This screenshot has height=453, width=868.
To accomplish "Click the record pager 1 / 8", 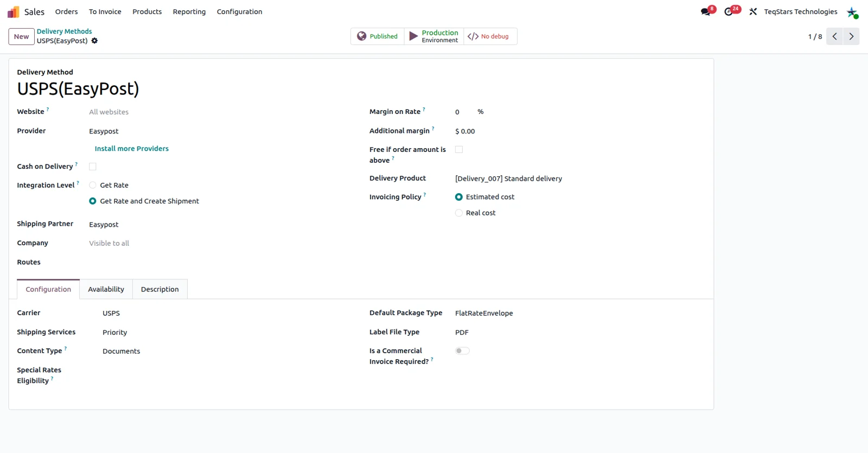I will point(815,36).
